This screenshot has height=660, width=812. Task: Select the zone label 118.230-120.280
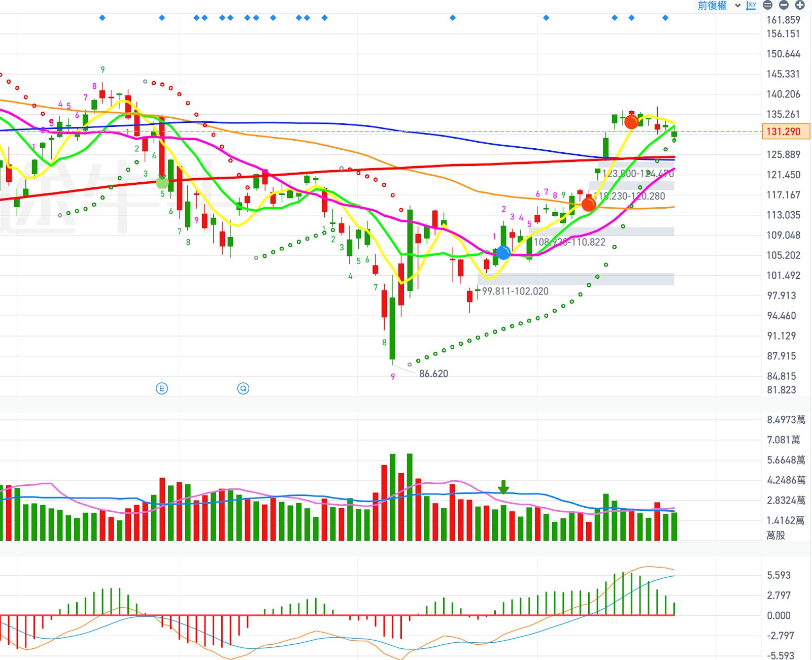pos(629,196)
